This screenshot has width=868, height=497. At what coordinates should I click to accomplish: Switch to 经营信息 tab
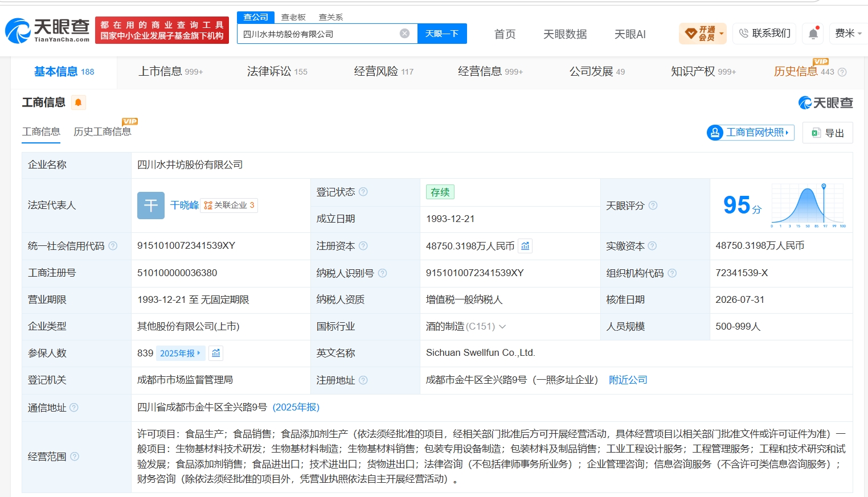pos(490,72)
